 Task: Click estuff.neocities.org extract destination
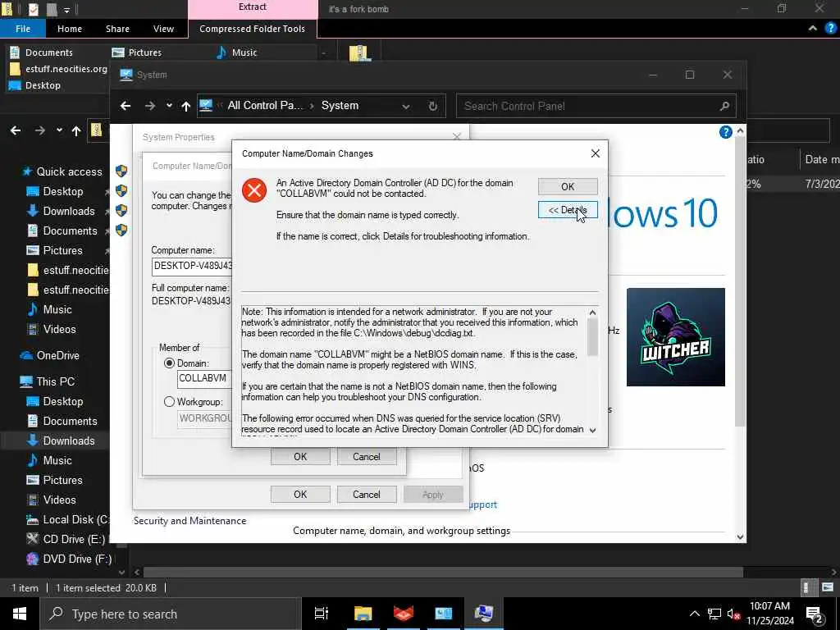pos(58,69)
